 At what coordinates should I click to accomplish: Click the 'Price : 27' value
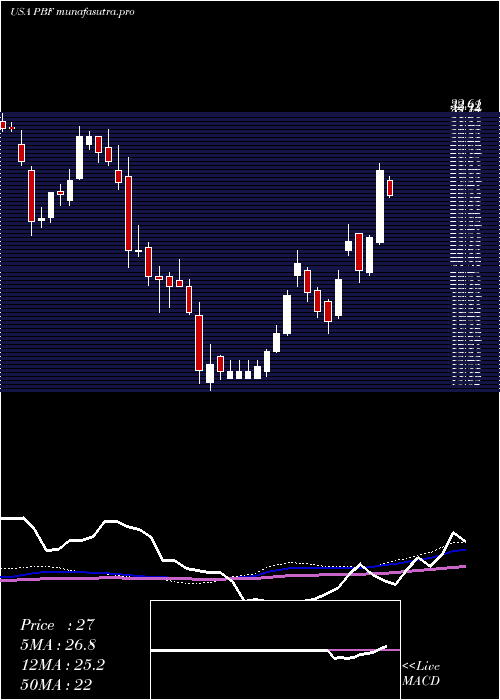58,625
